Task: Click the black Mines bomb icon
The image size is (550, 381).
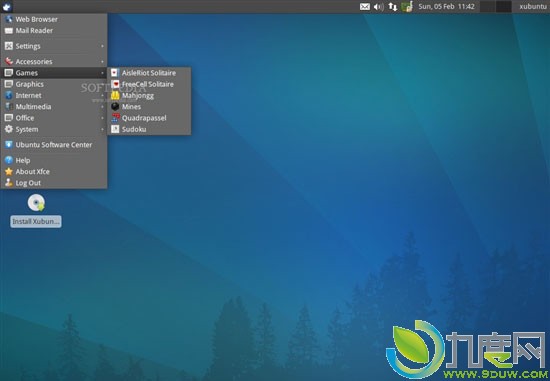Action: [x=115, y=107]
